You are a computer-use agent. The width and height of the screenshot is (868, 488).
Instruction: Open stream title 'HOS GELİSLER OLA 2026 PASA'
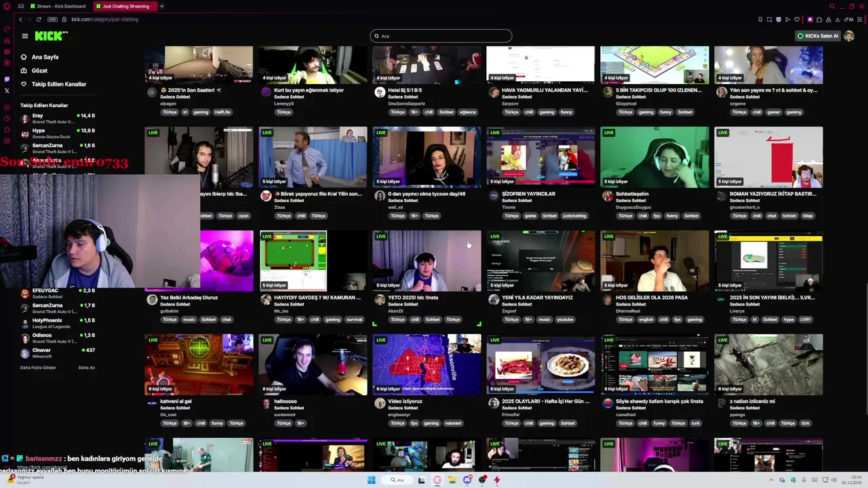pyautogui.click(x=651, y=298)
